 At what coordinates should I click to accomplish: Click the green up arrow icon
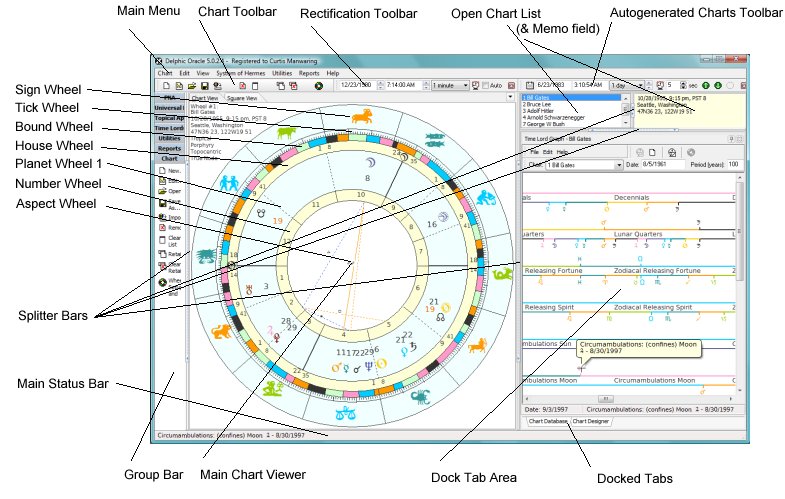pyautogui.click(x=706, y=86)
